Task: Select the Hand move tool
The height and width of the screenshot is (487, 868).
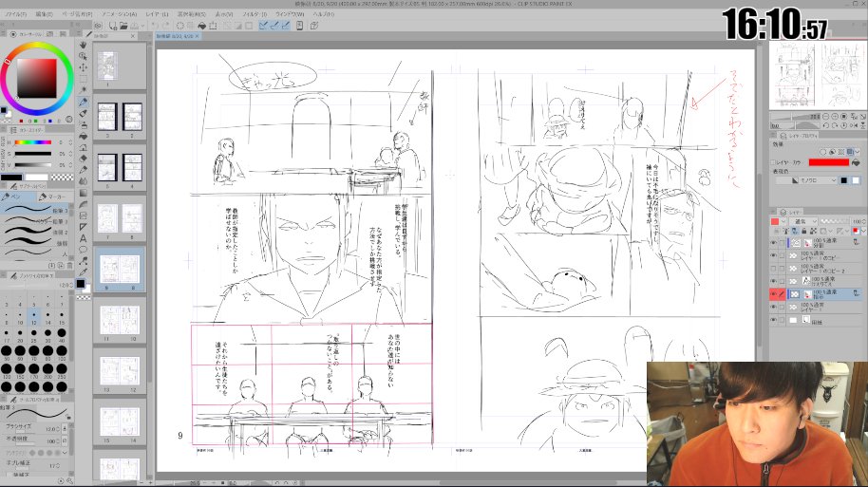Action: [83, 45]
